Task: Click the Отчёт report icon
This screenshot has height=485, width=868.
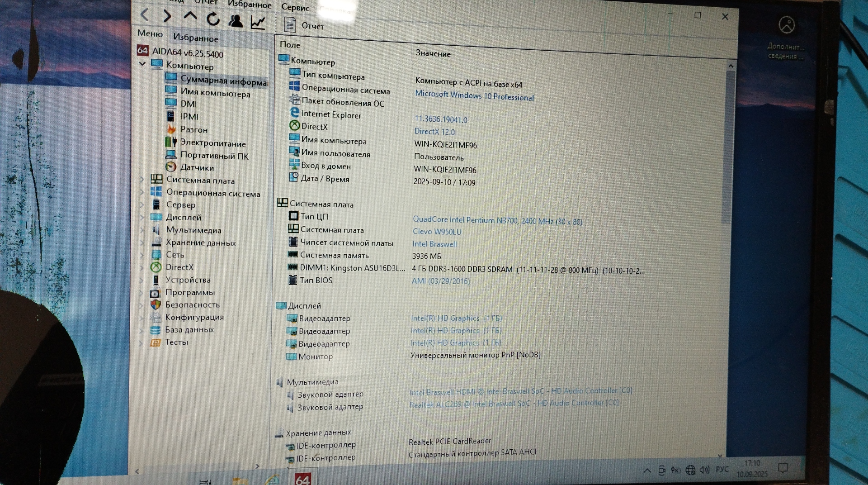Action: [x=290, y=25]
